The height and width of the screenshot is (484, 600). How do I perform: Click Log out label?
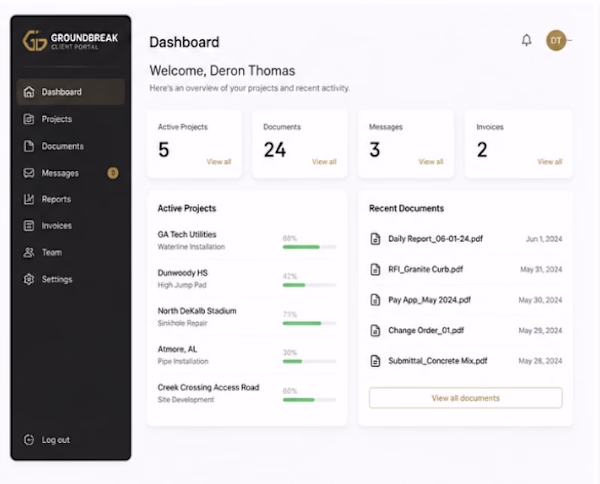[56, 440]
